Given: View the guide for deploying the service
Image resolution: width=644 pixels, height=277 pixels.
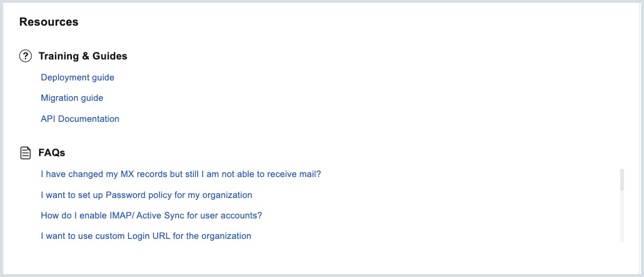Looking at the screenshot, I should [78, 78].
